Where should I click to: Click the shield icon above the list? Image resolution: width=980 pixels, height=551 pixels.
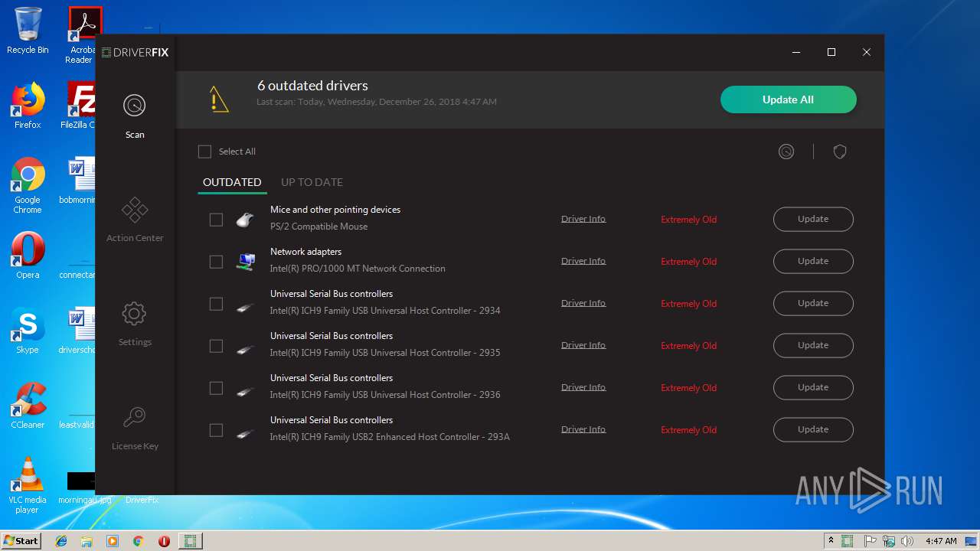(x=840, y=152)
